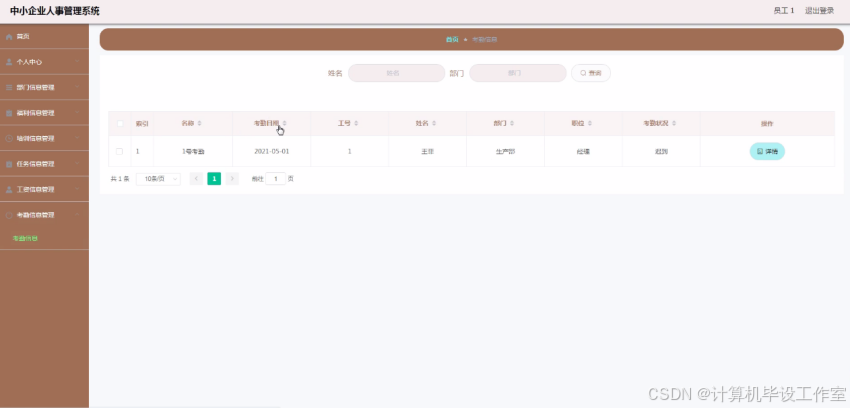Expand the 部门信息管理 chevron
The image size is (850, 409).
(x=78, y=87)
